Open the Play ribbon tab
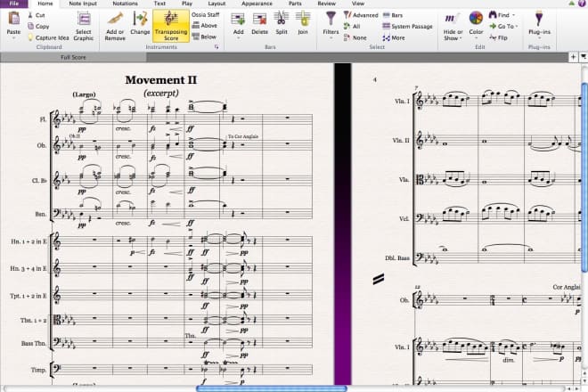Viewport: 588px width, 392px height. (x=187, y=4)
